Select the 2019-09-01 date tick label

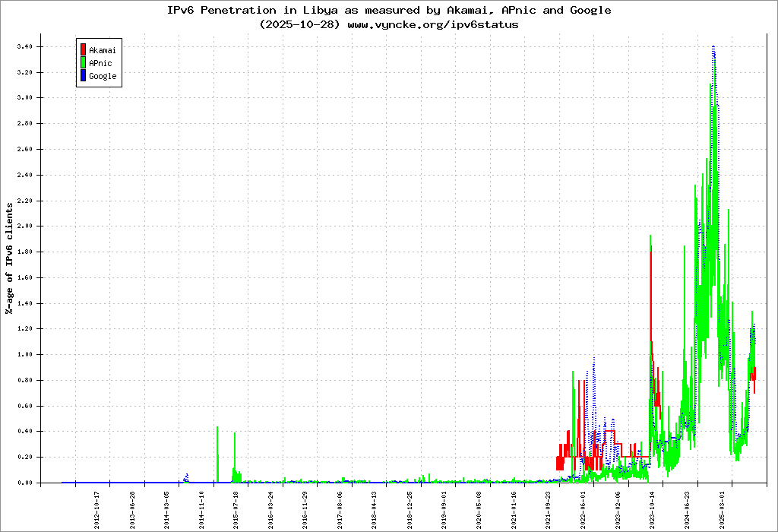point(444,509)
